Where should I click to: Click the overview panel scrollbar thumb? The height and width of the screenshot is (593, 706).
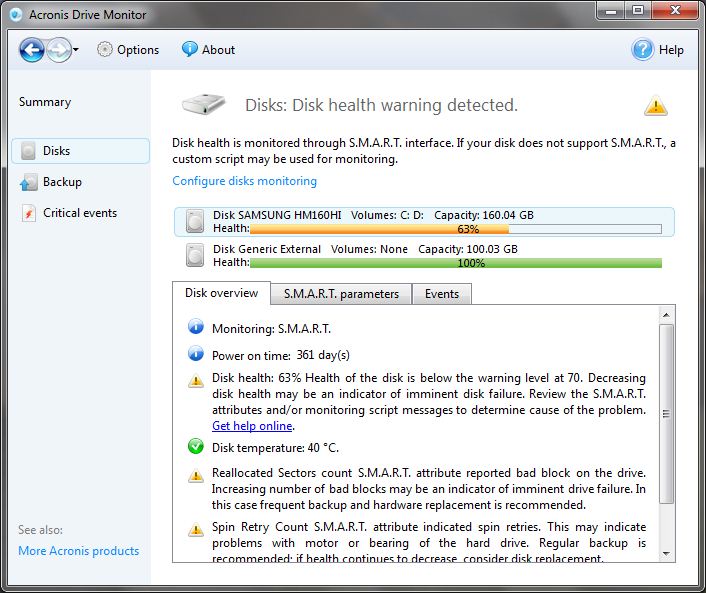pos(666,414)
